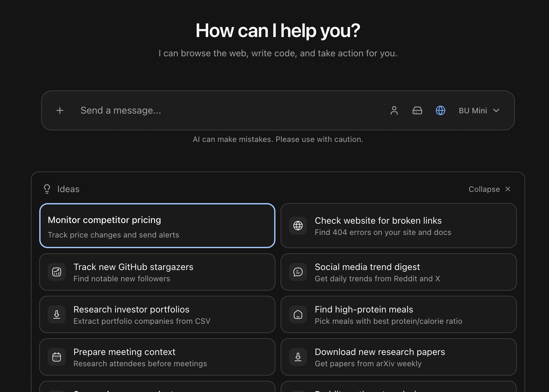
Task: Open the attachment menu with the plus icon
Action: (x=60, y=110)
